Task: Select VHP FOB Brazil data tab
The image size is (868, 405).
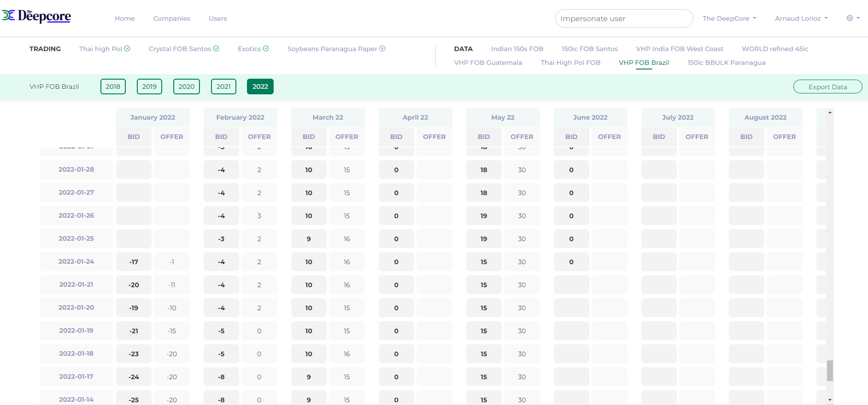Action: [x=644, y=63]
